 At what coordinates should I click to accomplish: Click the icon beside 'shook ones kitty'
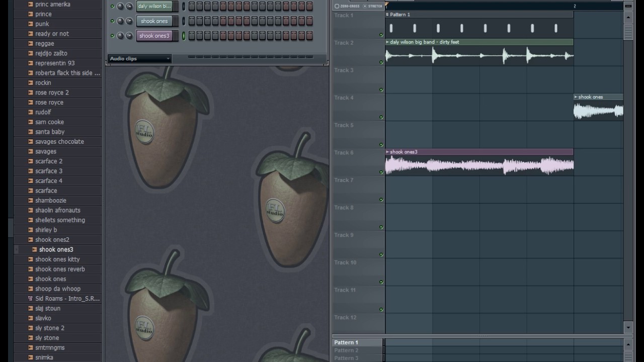pos(30,259)
